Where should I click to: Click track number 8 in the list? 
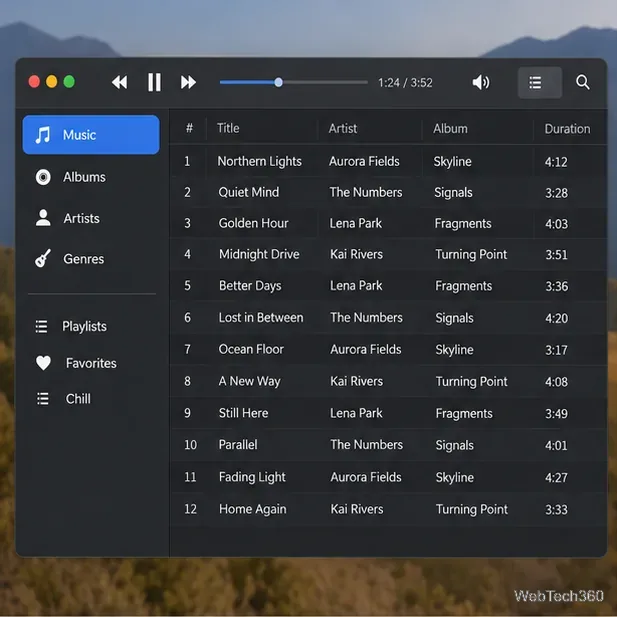(x=187, y=381)
